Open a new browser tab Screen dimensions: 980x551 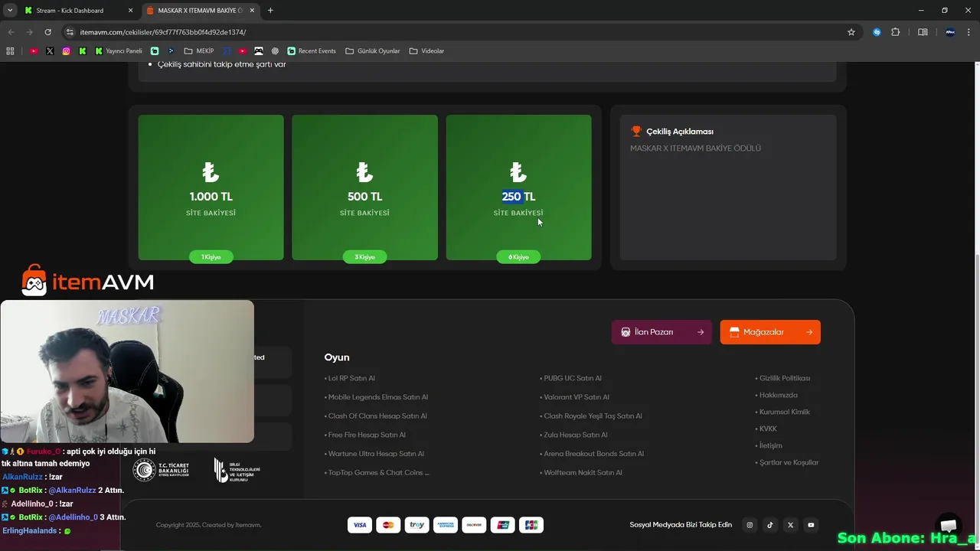270,10
